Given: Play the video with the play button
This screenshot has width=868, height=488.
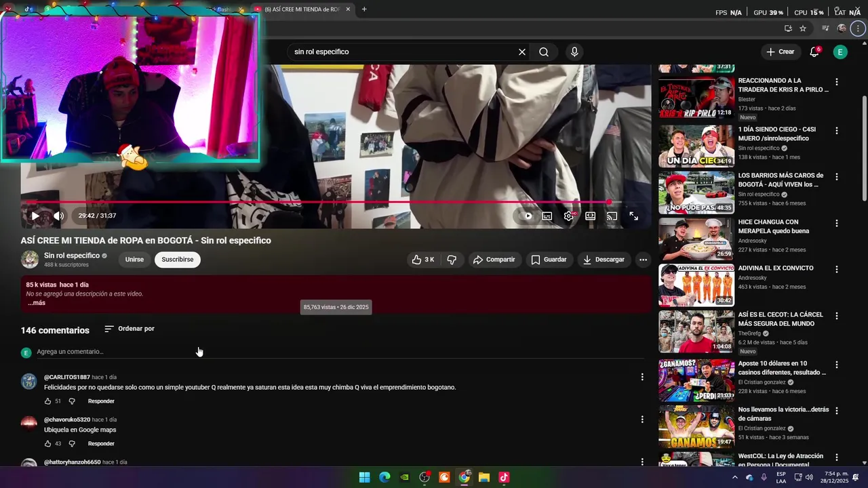Looking at the screenshot, I should coord(35,216).
